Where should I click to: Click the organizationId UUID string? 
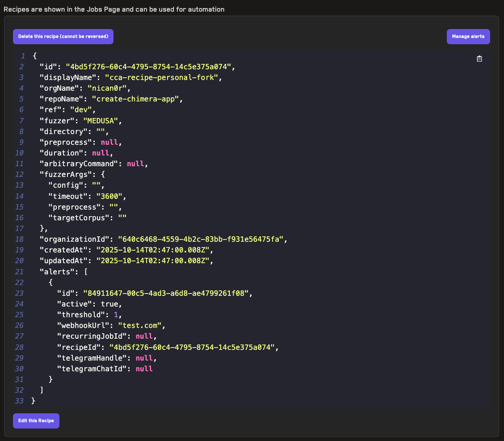point(201,239)
